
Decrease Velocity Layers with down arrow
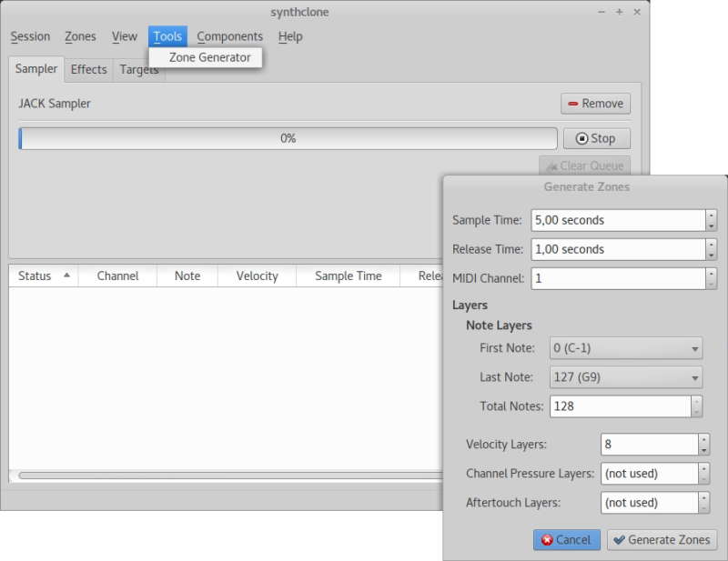[703, 450]
